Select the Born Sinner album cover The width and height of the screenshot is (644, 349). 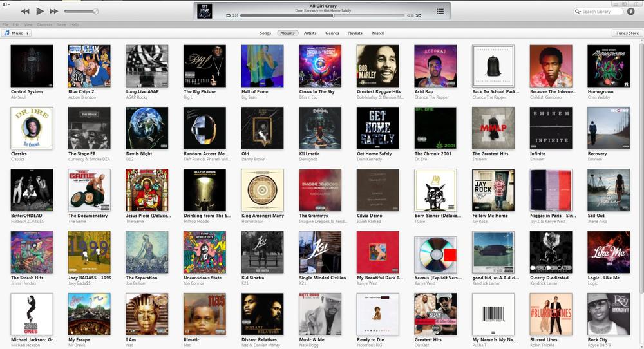[x=436, y=190]
